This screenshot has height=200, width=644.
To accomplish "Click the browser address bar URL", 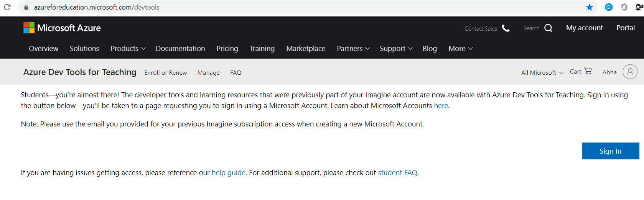I will click(97, 7).
